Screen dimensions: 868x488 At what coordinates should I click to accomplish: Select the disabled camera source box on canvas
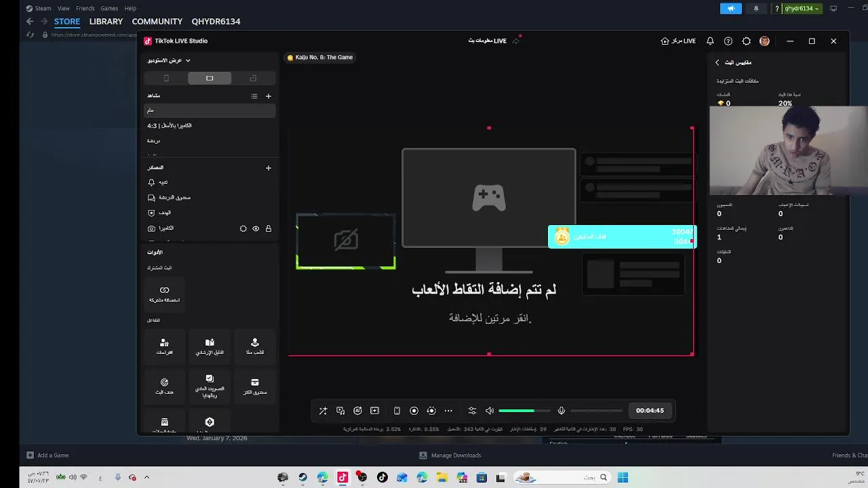pos(346,241)
